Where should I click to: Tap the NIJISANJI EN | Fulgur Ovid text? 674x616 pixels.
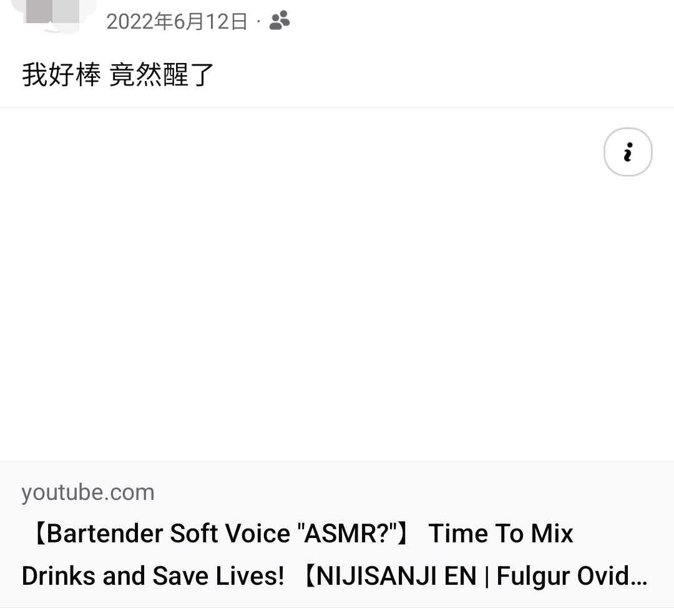tap(474, 575)
